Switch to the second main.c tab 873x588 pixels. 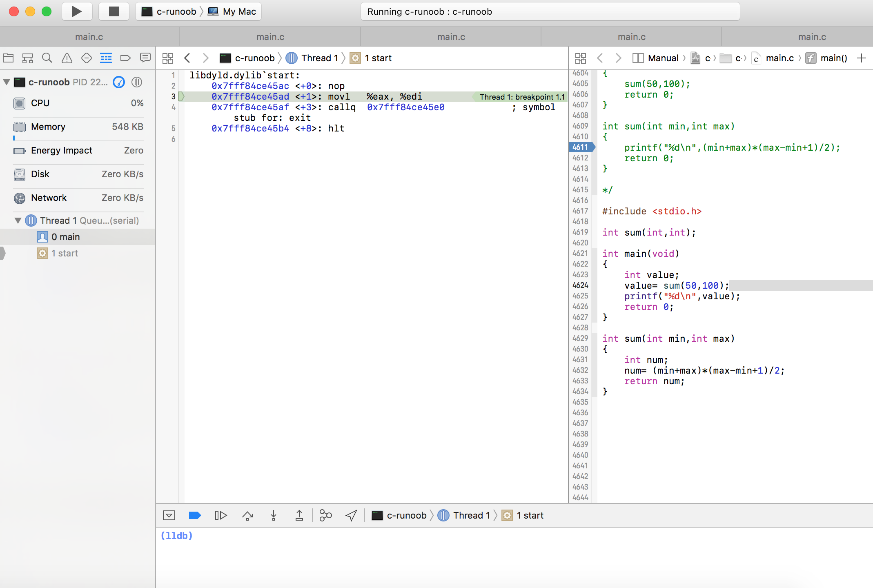pos(270,37)
